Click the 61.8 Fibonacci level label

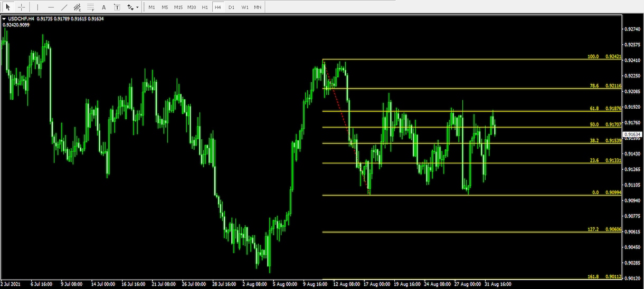coord(594,108)
